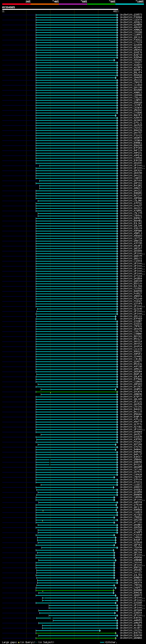
Task: Open hit UniRef100_P36864
Action: (x=131, y=17)
